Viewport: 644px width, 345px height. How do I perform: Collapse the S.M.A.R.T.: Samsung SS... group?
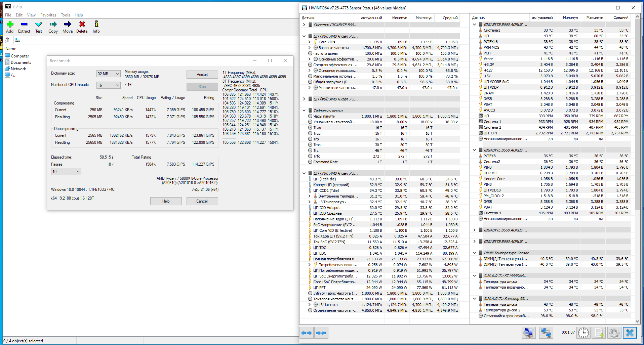pyautogui.click(x=474, y=299)
